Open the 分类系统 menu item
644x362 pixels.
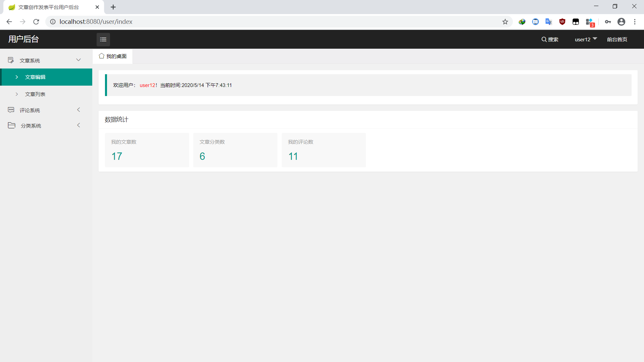(x=46, y=125)
